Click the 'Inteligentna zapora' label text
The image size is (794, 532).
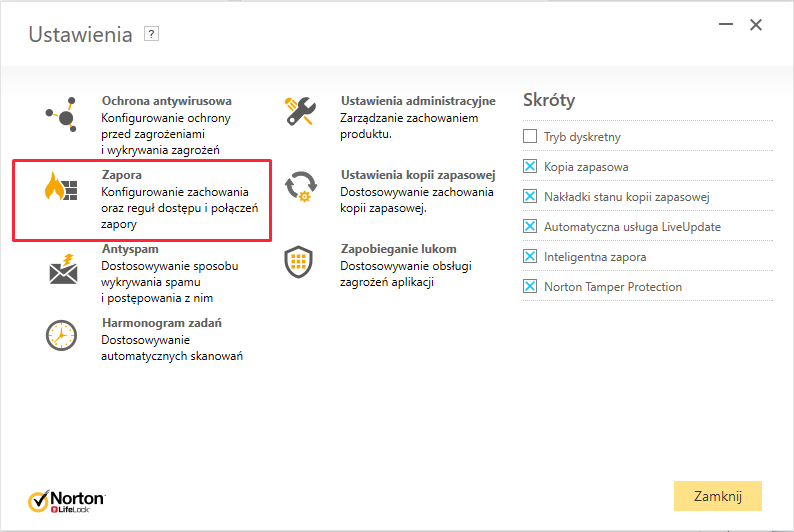(x=595, y=257)
